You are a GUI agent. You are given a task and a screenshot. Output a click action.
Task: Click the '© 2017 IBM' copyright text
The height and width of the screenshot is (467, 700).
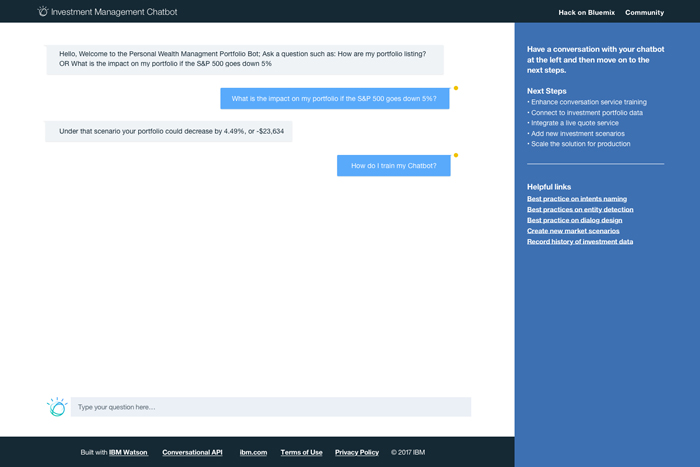point(408,452)
